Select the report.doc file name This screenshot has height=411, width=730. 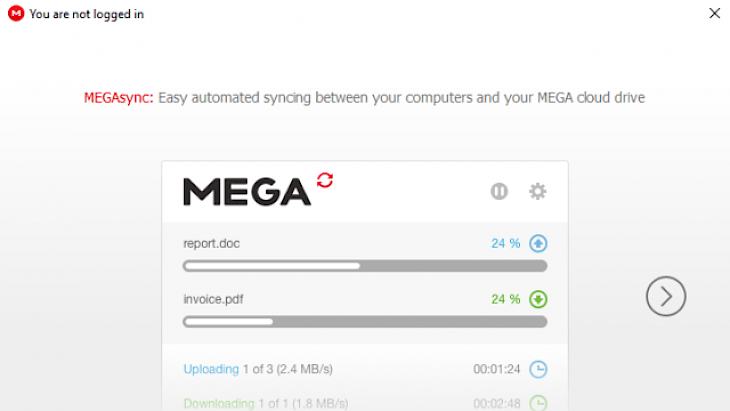[211, 243]
